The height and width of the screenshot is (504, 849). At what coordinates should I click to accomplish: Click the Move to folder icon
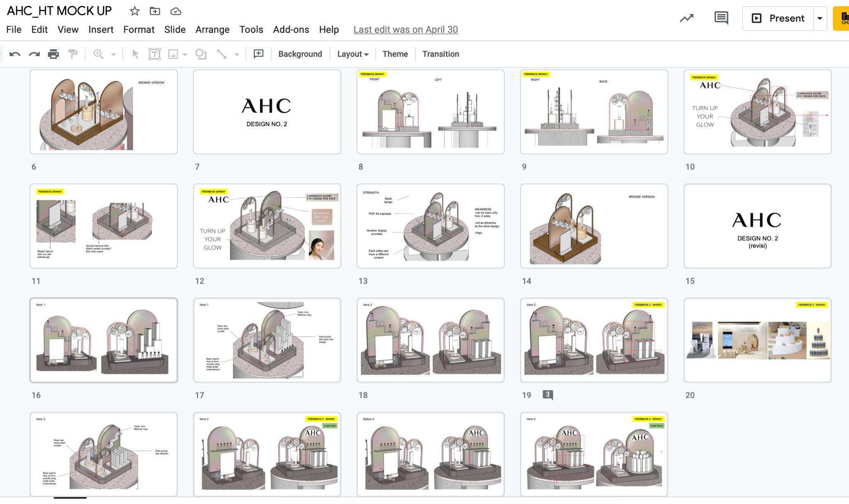155,11
